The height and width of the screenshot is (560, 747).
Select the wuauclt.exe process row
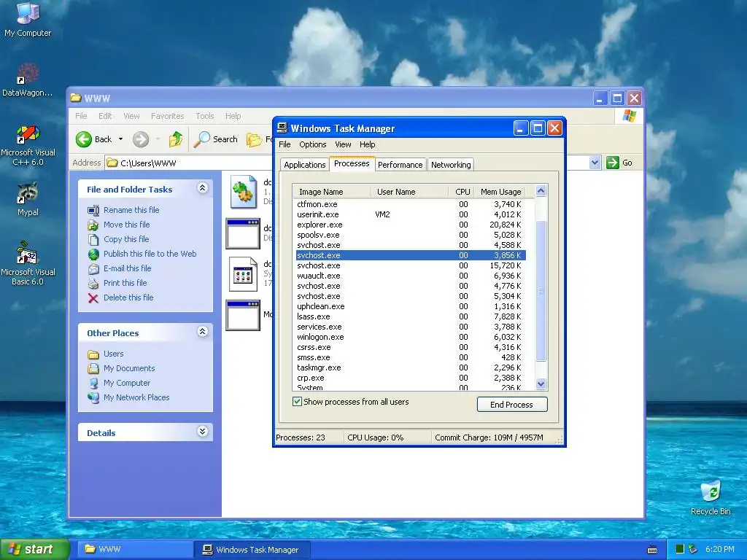pos(410,276)
